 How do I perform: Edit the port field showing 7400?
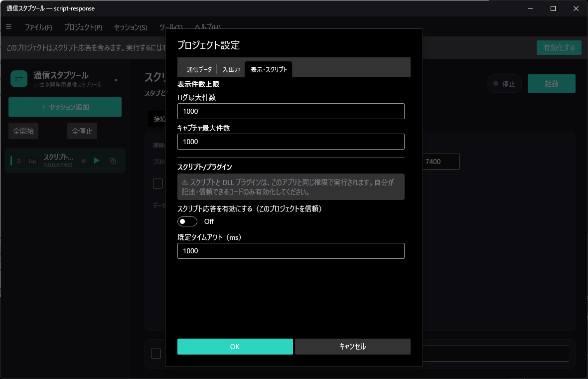[x=441, y=162]
